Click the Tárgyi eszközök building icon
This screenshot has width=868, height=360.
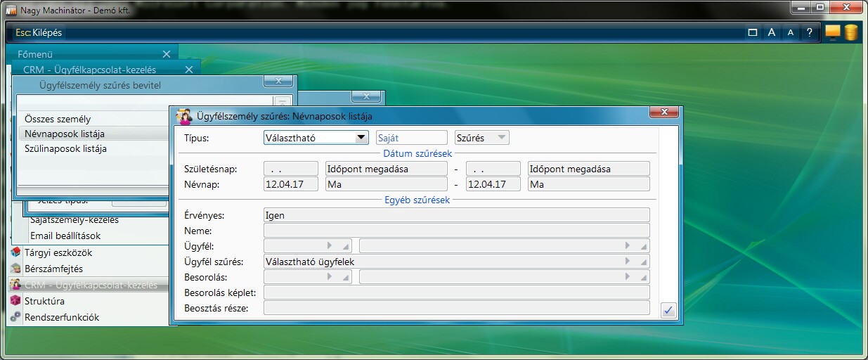pos(15,252)
